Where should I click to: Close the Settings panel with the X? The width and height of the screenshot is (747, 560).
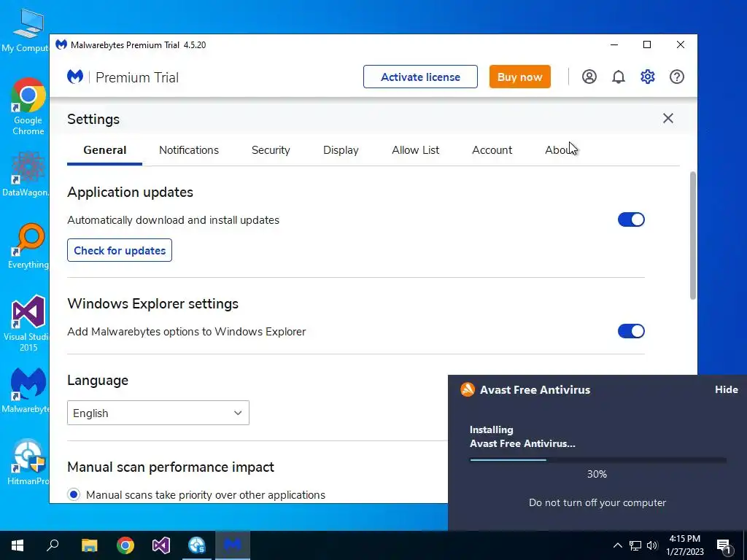coord(668,118)
